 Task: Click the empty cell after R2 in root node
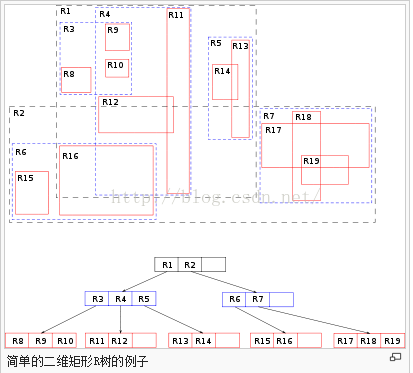coord(214,265)
